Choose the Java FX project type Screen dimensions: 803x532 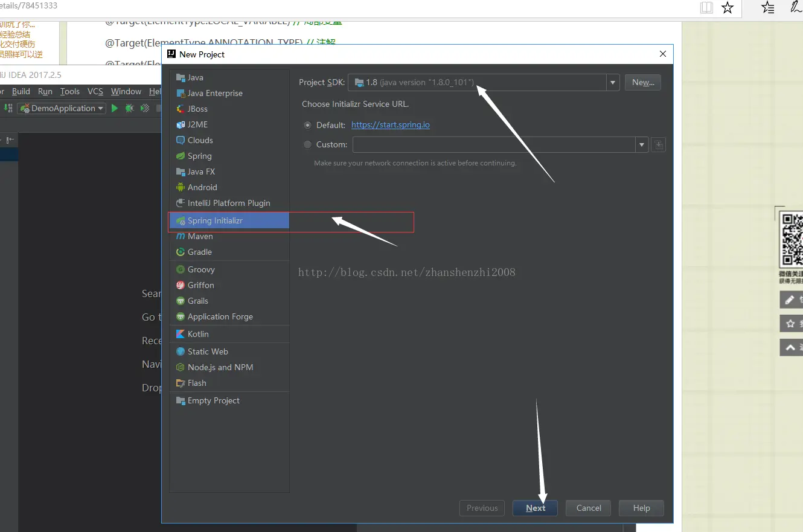click(x=229, y=171)
